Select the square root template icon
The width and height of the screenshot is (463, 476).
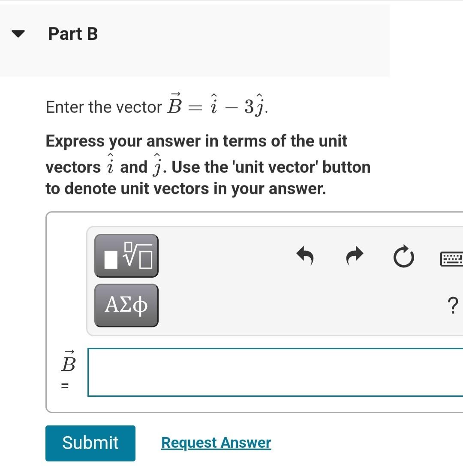coord(126,256)
